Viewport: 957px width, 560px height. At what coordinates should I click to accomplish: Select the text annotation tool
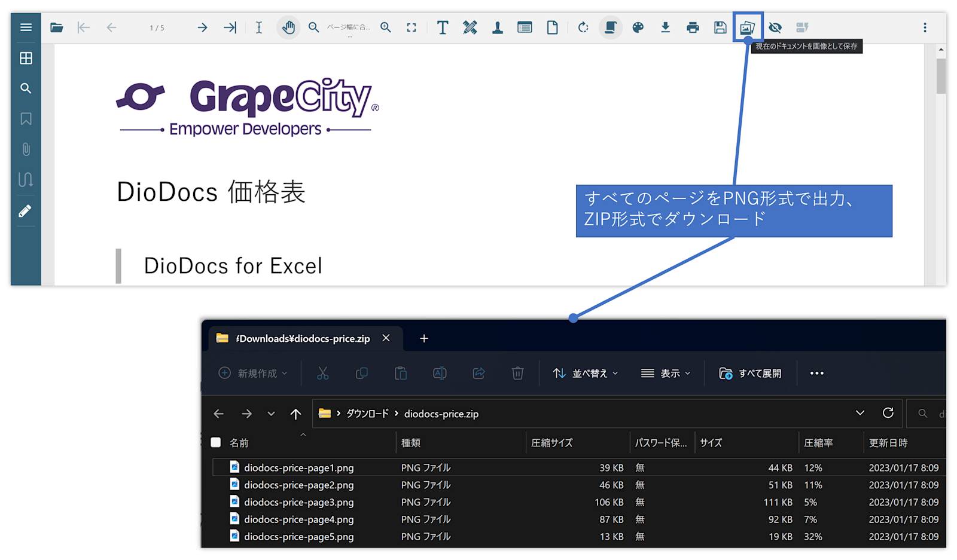click(x=443, y=27)
